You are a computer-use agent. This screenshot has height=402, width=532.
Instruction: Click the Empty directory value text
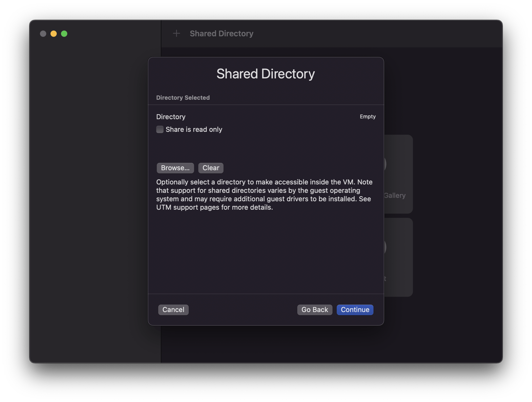click(367, 117)
